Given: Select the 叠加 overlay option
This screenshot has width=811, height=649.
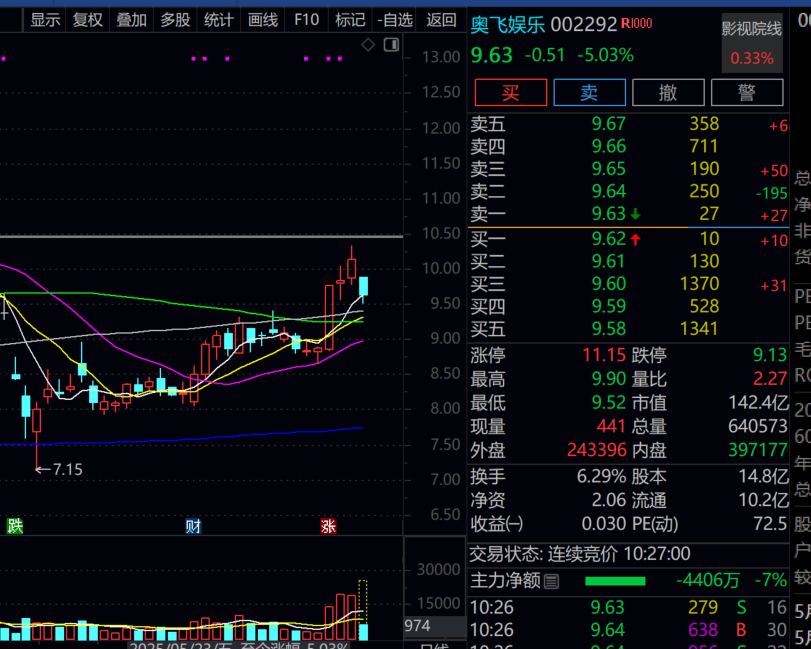Looking at the screenshot, I should [131, 20].
